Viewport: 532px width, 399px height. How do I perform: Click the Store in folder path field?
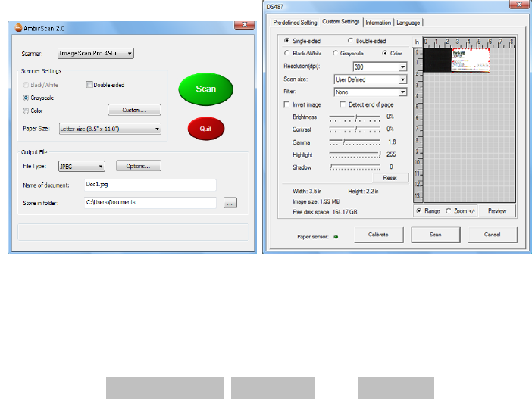click(x=150, y=203)
